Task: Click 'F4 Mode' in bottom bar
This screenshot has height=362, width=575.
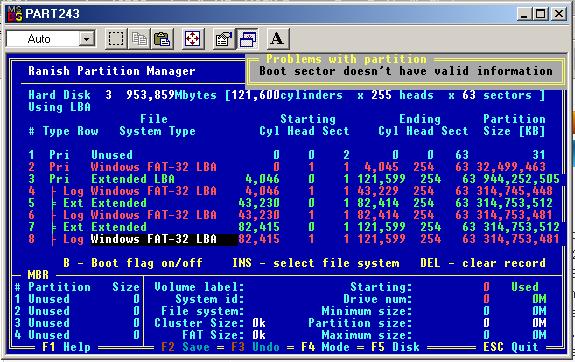Action: (x=325, y=347)
